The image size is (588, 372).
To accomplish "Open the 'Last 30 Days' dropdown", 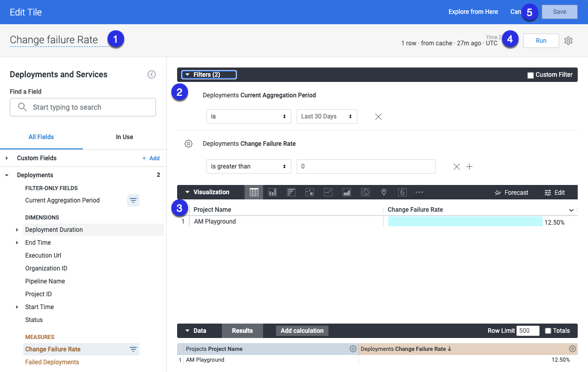I will tap(326, 116).
